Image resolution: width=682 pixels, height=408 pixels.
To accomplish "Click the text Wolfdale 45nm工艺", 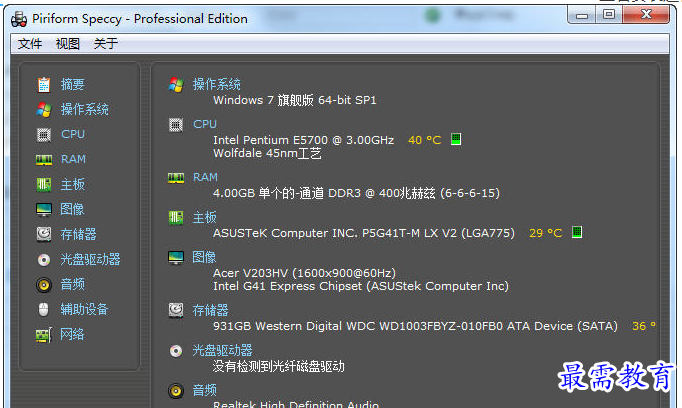I will [267, 153].
